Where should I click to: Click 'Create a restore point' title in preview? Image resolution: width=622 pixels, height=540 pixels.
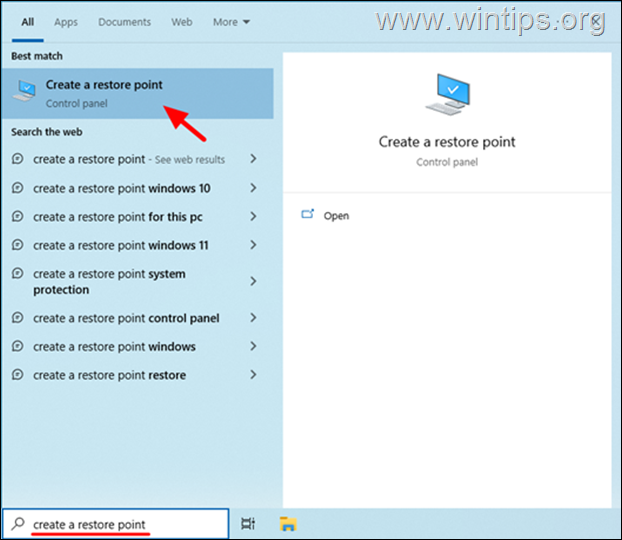click(447, 142)
